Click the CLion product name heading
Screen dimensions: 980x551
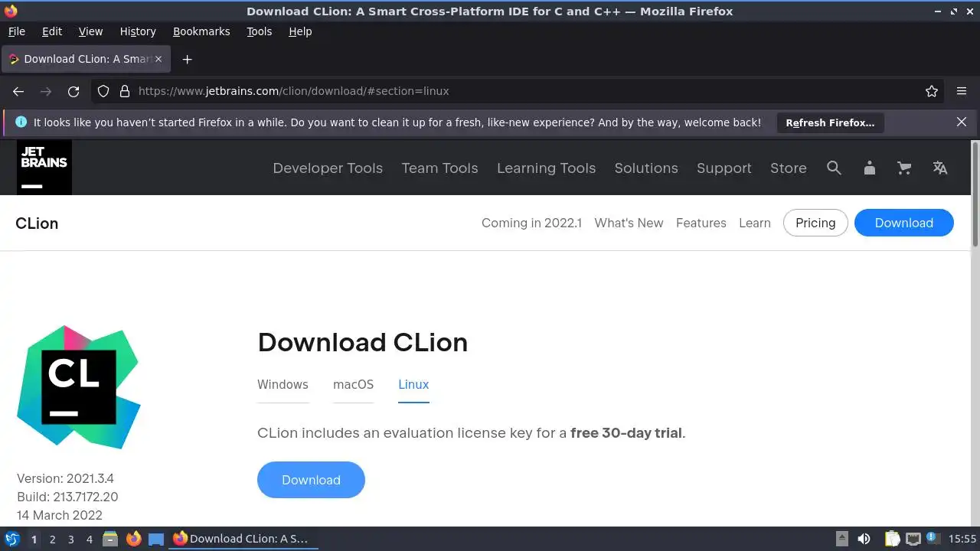(37, 223)
